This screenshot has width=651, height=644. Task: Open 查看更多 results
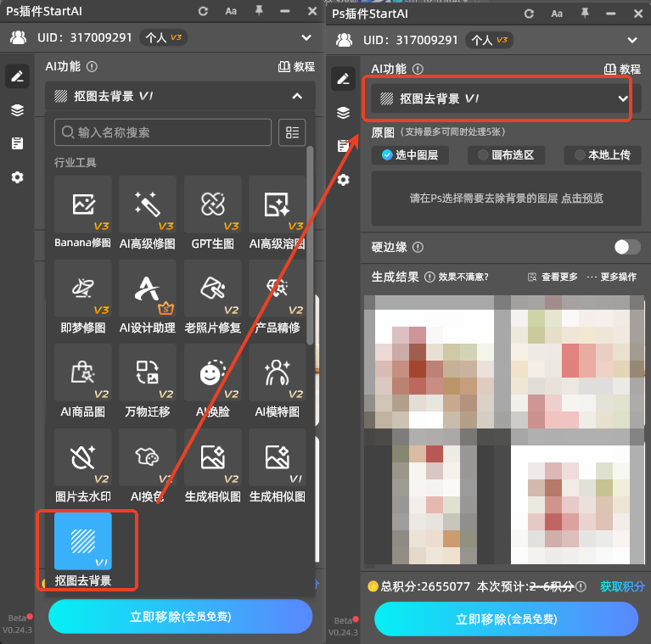pos(553,277)
